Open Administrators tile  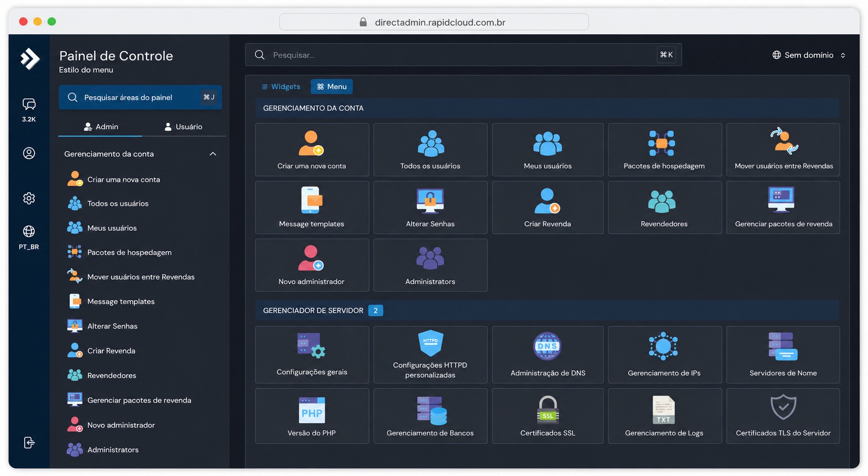coord(430,265)
